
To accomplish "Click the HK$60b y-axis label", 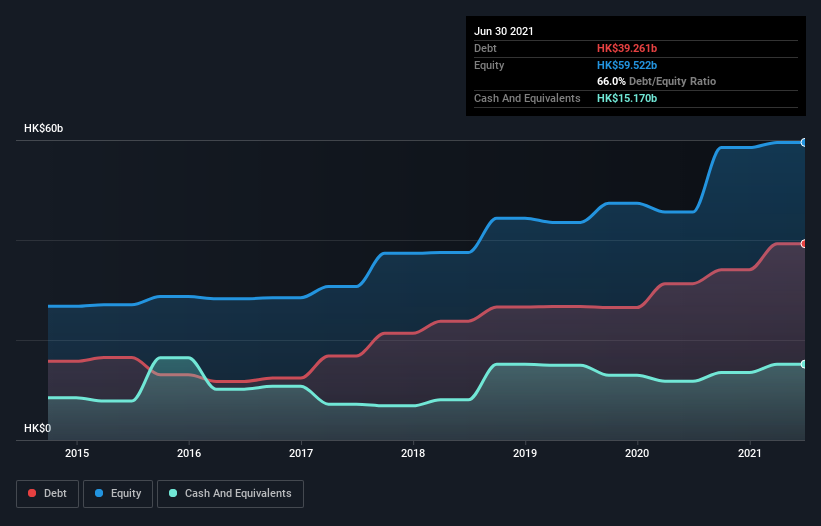I will (43, 128).
